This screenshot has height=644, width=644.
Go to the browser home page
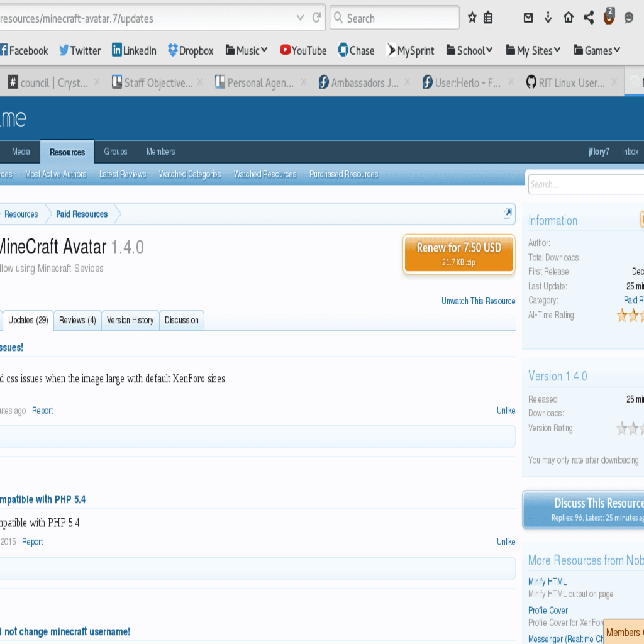point(569,17)
